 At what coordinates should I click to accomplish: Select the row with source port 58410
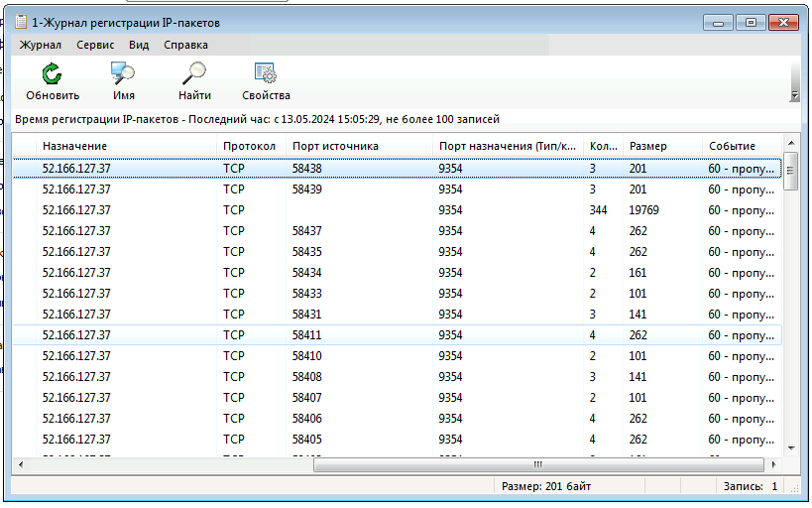(x=398, y=355)
